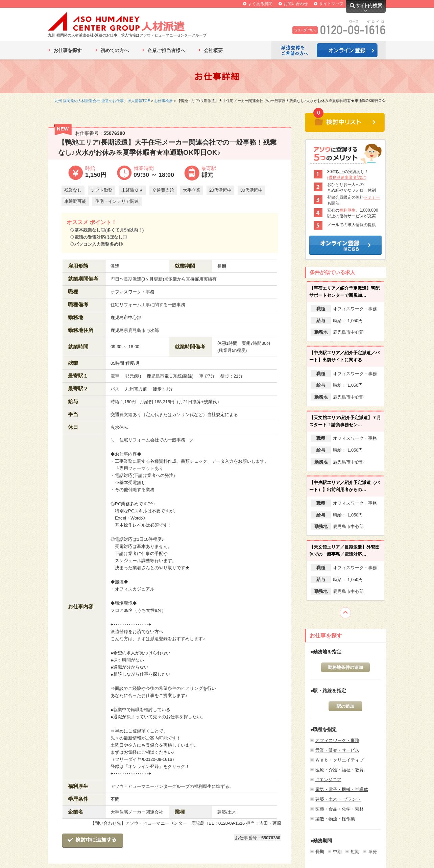Click 検討中に追加する button
The width and height of the screenshot is (434, 868).
tap(93, 840)
